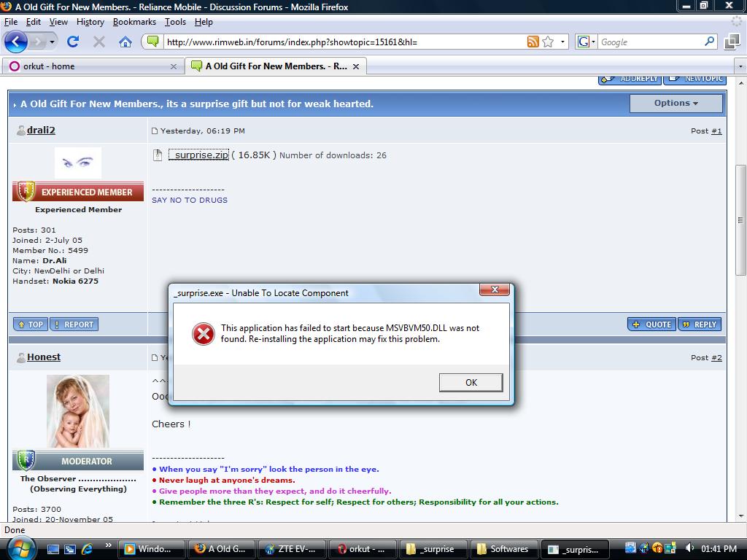Click the search magnifier icon
The height and width of the screenshot is (560, 747).
click(709, 42)
